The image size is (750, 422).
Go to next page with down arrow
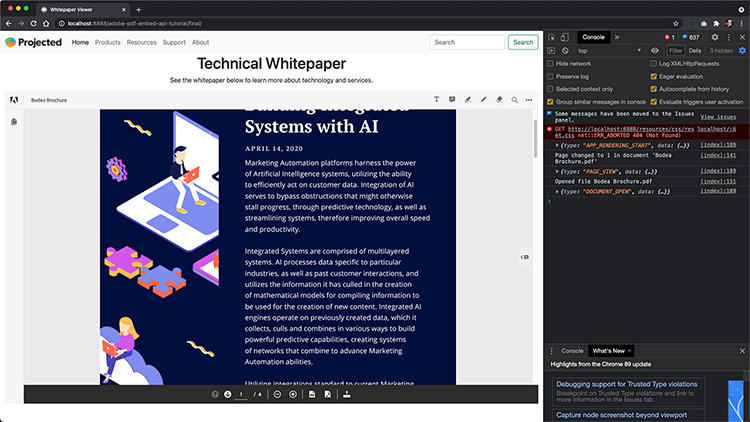coord(228,394)
